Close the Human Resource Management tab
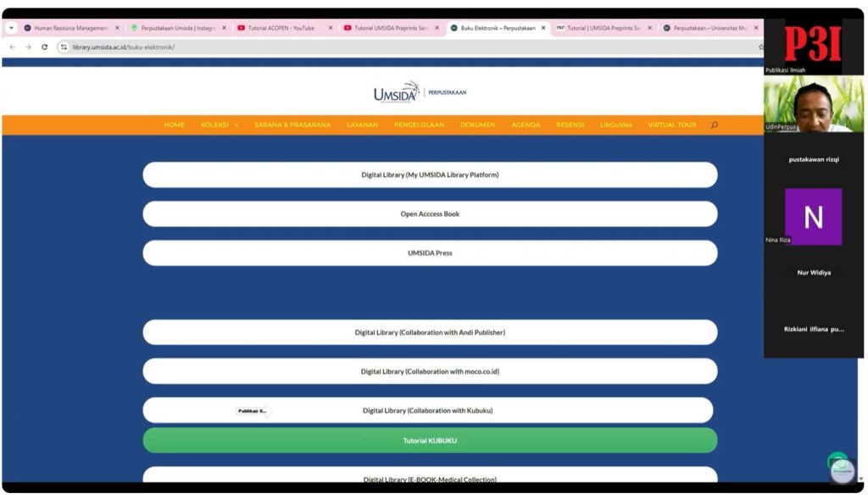This screenshot has width=868, height=499. click(x=117, y=28)
